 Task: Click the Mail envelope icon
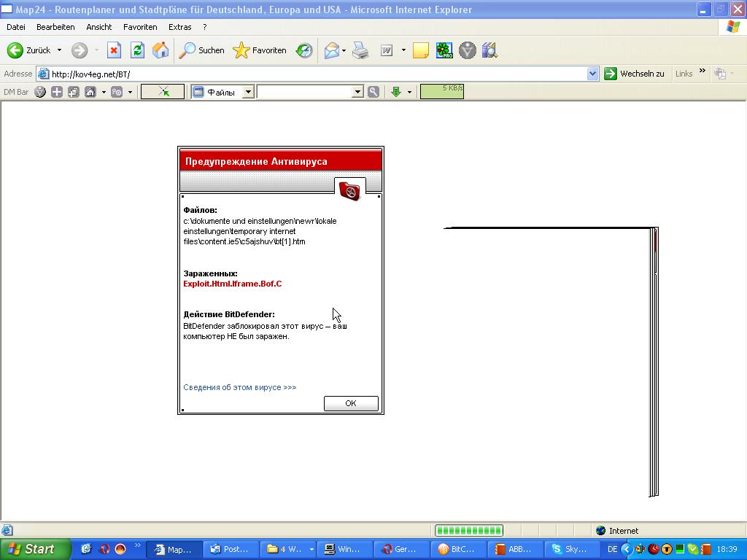pyautogui.click(x=332, y=50)
